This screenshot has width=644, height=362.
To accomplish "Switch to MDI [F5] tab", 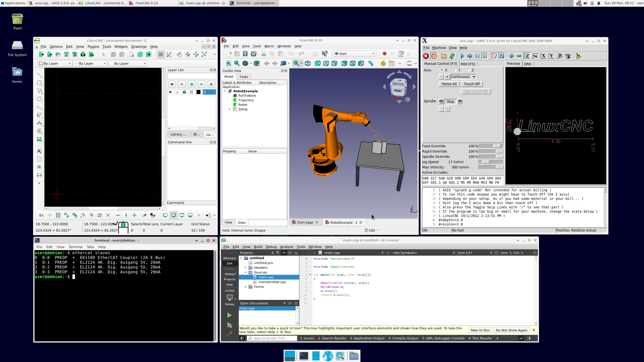I will [x=468, y=64].
